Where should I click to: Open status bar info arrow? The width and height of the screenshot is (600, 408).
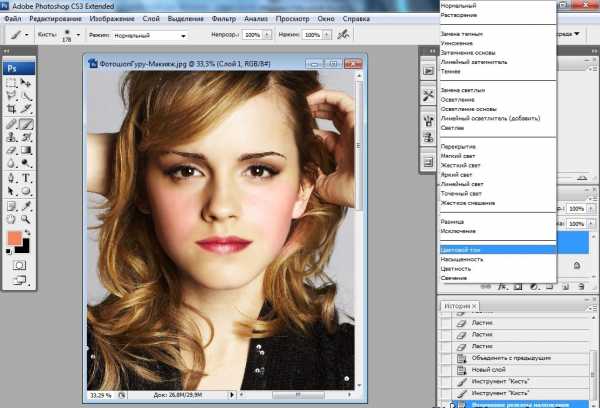point(232,395)
